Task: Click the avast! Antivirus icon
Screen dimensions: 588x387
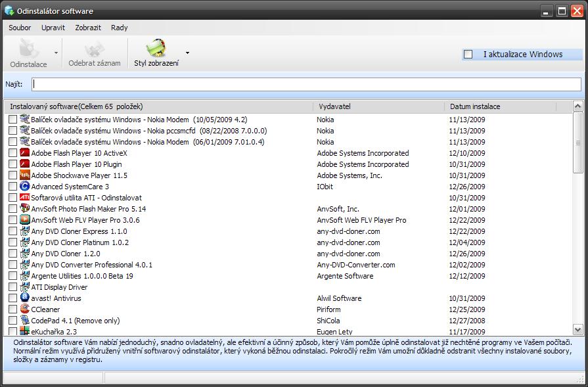Action: click(x=25, y=298)
